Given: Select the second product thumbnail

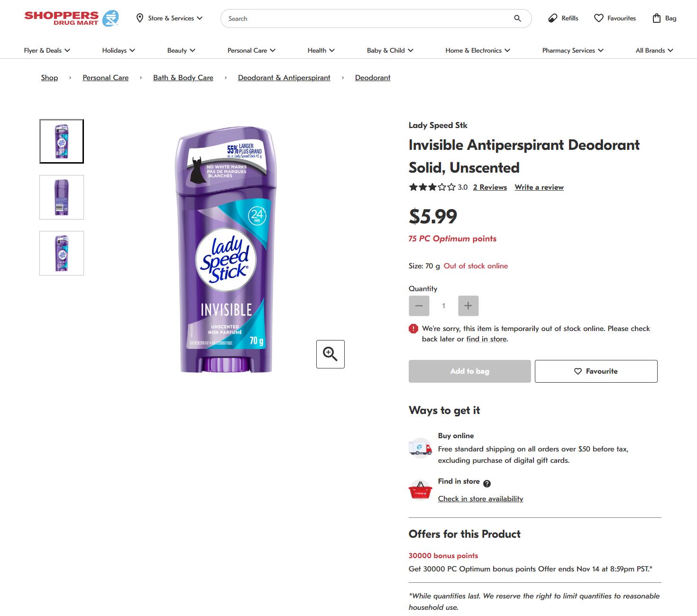Looking at the screenshot, I should (62, 197).
